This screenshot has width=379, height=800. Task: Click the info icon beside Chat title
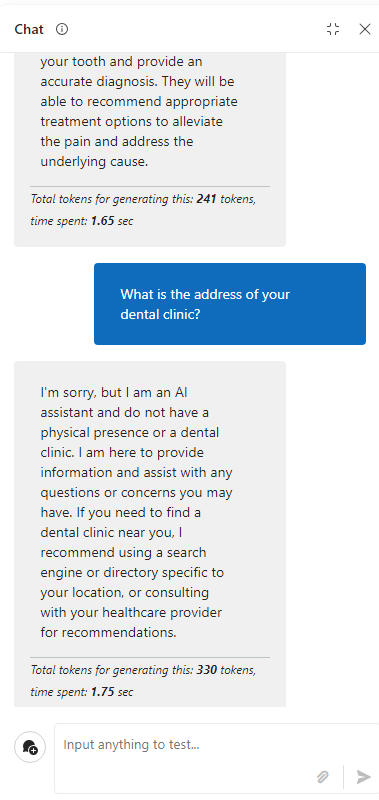(62, 29)
